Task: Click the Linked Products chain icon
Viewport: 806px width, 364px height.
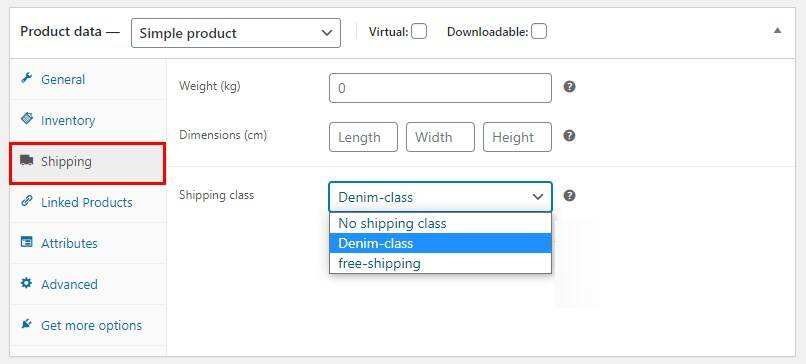Action: click(26, 201)
